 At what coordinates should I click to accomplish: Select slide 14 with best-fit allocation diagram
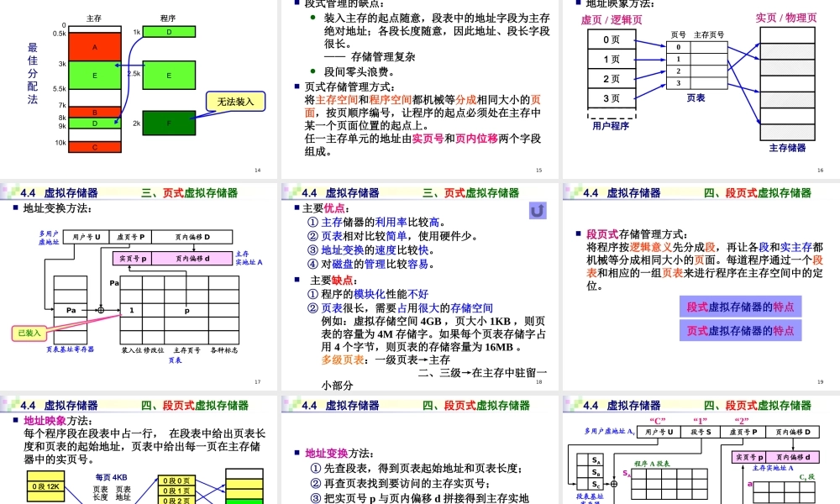(139, 88)
